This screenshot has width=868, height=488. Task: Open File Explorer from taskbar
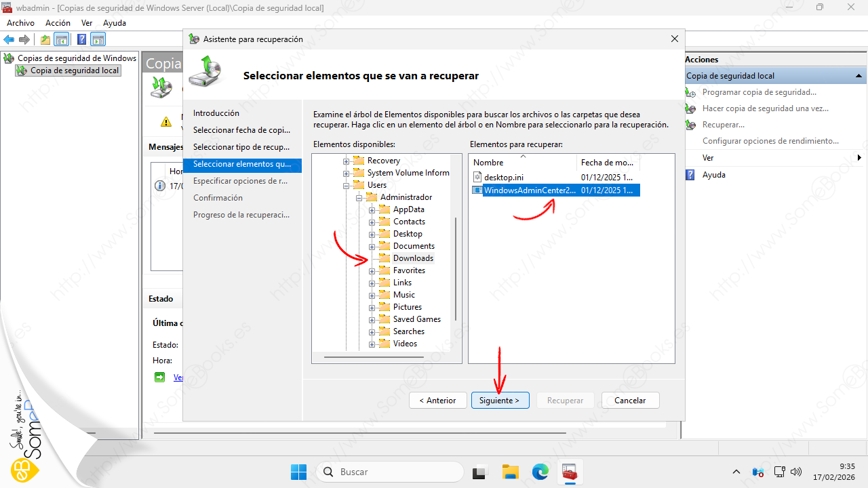click(x=510, y=472)
